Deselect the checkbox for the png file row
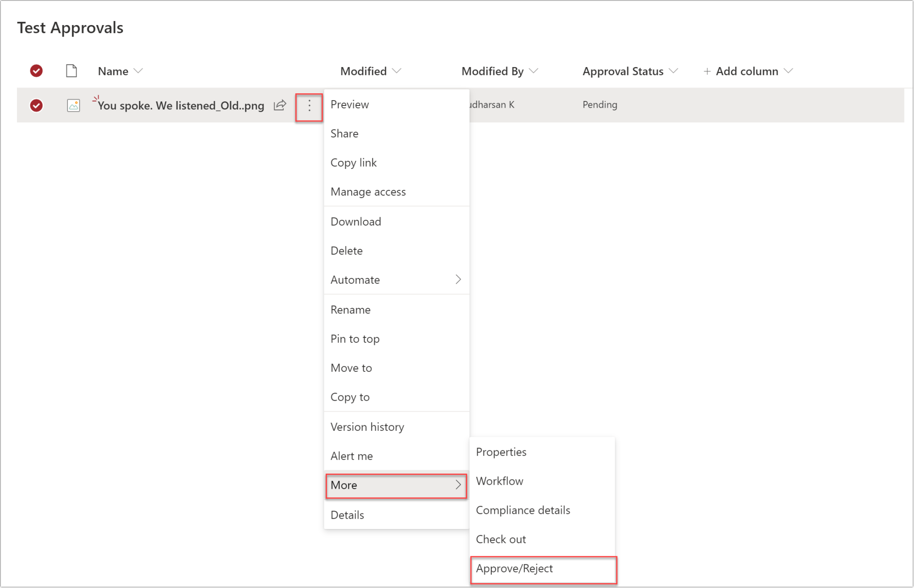The height and width of the screenshot is (588, 914). [36, 105]
